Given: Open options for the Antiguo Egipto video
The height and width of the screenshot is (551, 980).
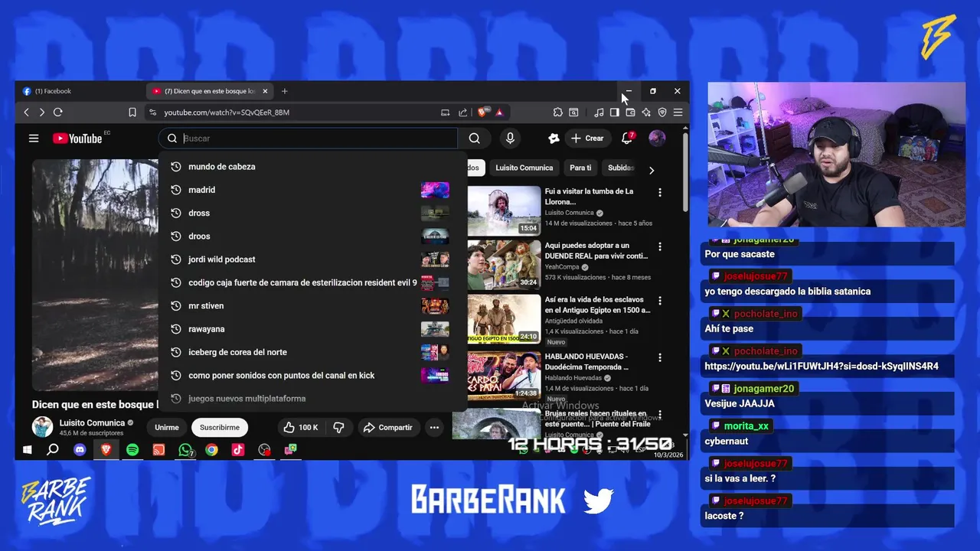Looking at the screenshot, I should [659, 302].
